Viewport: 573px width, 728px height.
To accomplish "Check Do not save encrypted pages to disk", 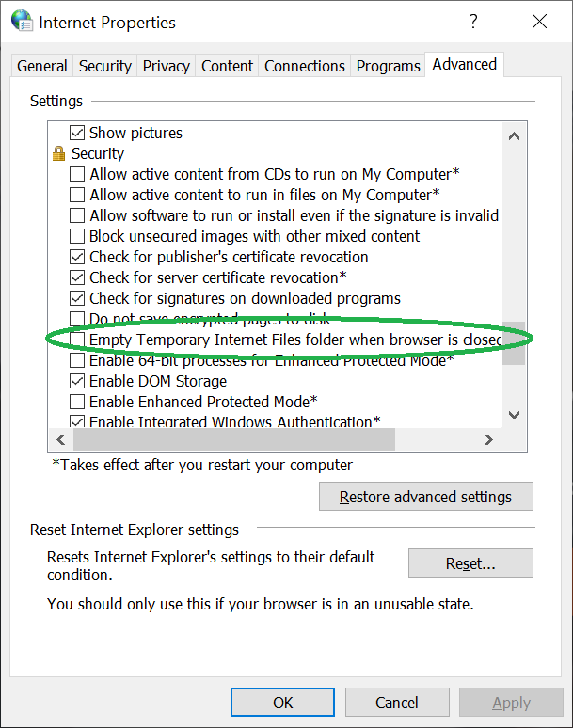I will [77, 319].
